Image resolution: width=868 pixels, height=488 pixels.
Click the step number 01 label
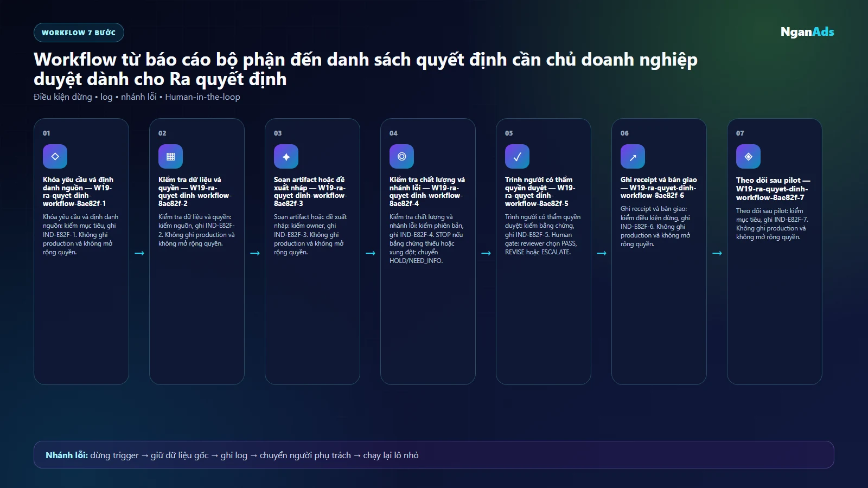coord(47,133)
